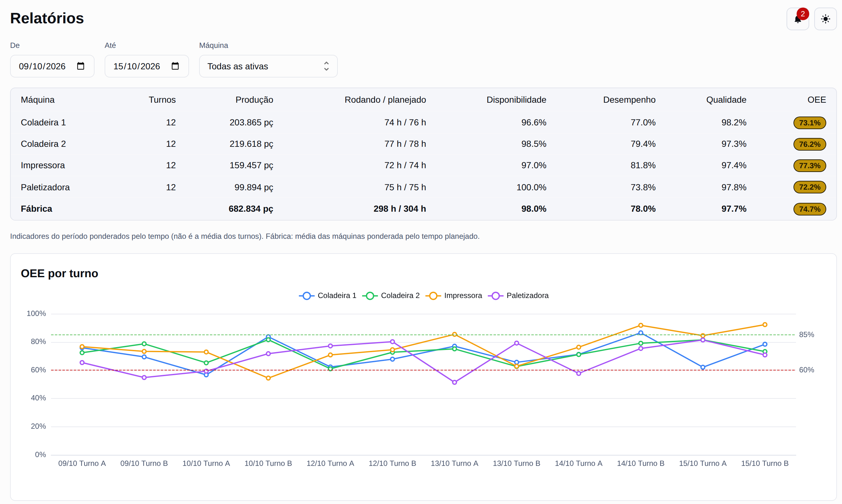This screenshot has width=842, height=504.
Task: Click the Desempenho column header
Action: point(629,100)
